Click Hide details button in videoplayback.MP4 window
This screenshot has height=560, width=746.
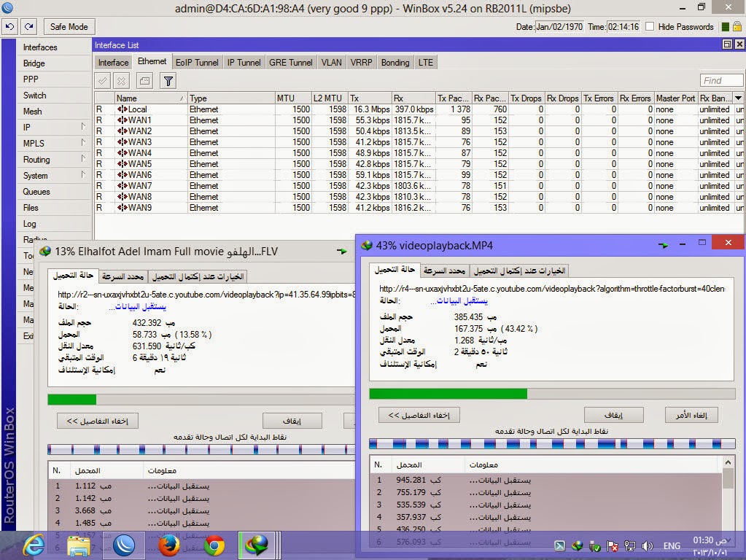point(419,416)
